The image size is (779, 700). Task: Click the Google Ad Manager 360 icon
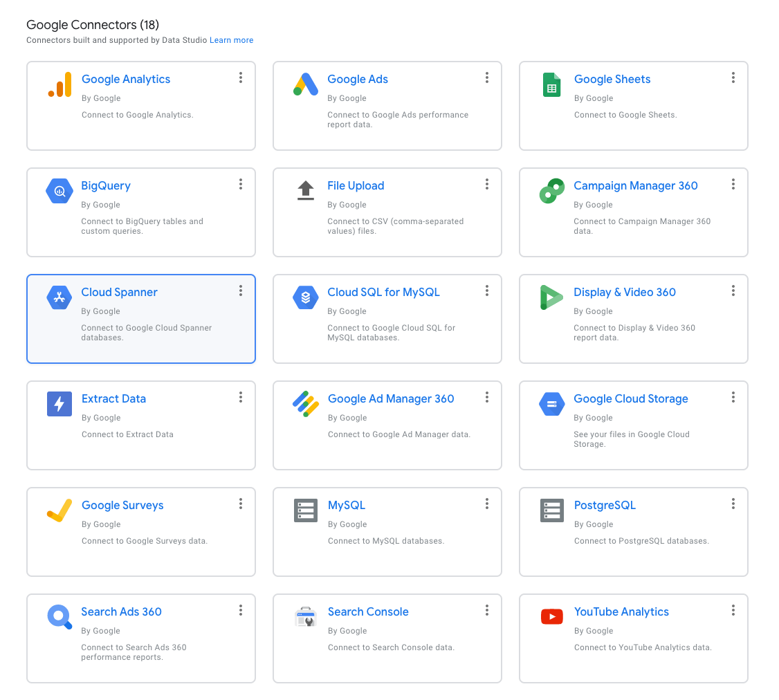[x=306, y=404]
